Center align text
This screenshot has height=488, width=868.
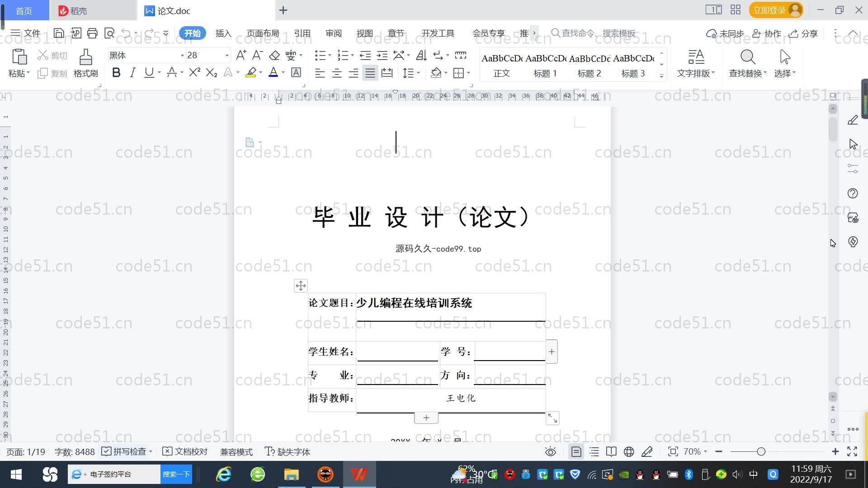(336, 73)
